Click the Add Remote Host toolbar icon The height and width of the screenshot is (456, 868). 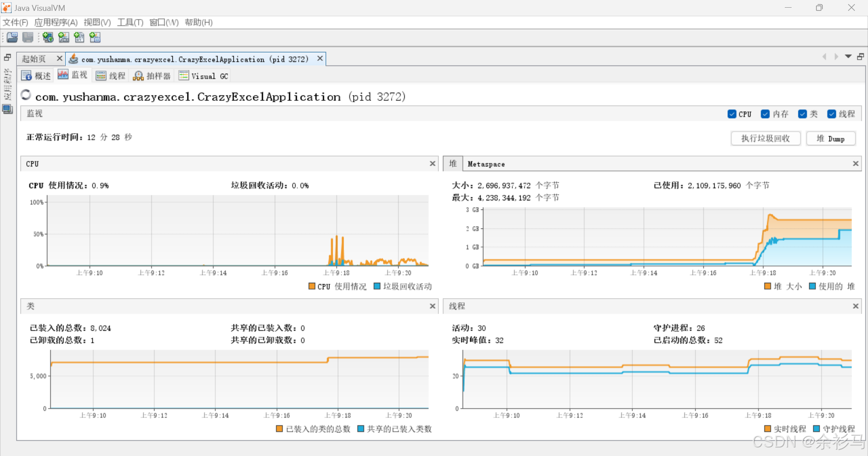pyautogui.click(x=48, y=38)
